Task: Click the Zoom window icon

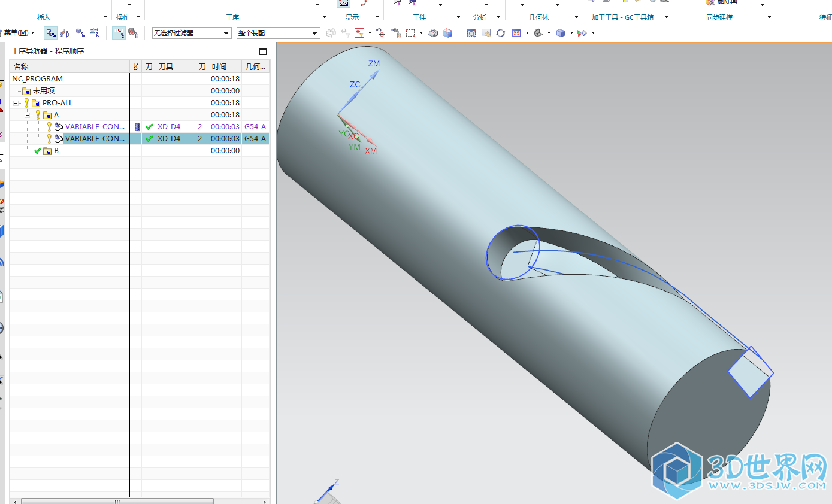Action: [471, 33]
